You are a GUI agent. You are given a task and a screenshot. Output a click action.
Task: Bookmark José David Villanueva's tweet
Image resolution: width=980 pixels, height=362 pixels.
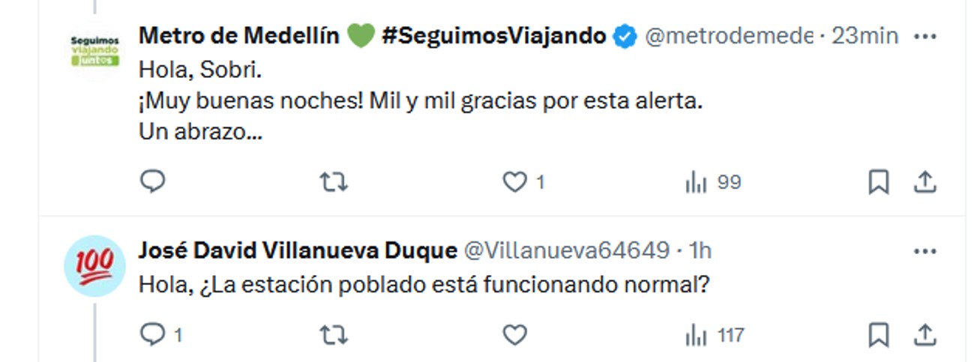coord(878,335)
